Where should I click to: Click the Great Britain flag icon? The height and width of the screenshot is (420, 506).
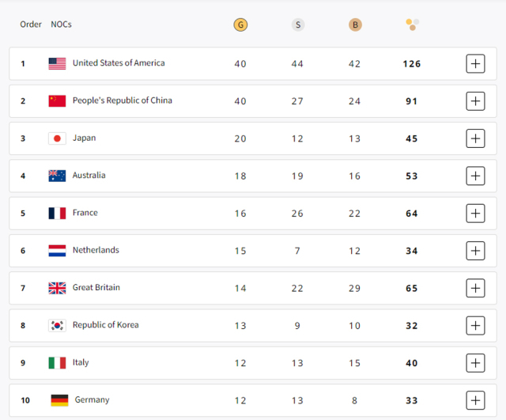(x=57, y=288)
